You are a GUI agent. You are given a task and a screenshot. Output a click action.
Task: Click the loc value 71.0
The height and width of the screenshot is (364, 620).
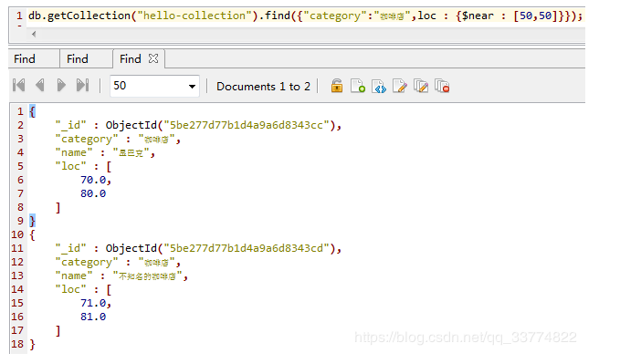tap(93, 303)
